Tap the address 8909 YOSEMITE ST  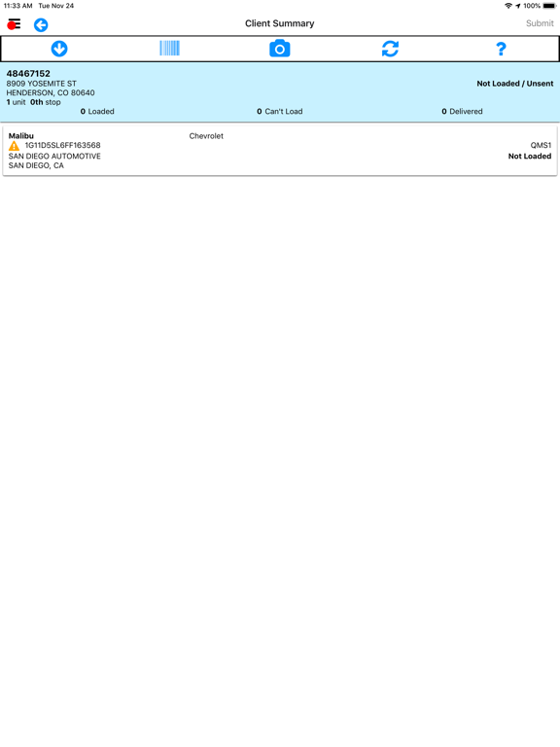(42, 84)
